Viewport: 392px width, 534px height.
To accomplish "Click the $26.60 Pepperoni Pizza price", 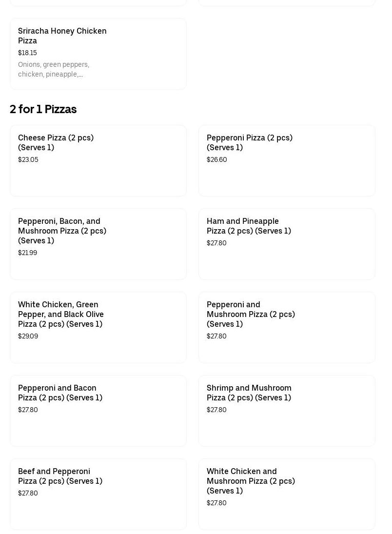I will (x=217, y=159).
